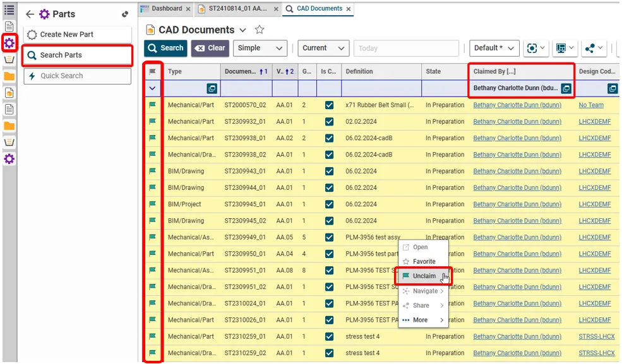Open the Claimed By filter picker icon
The width and height of the screenshot is (622, 364).
566,88
